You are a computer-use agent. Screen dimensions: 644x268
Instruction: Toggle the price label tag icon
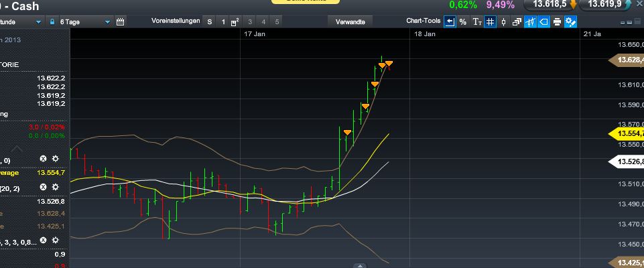coord(543,22)
